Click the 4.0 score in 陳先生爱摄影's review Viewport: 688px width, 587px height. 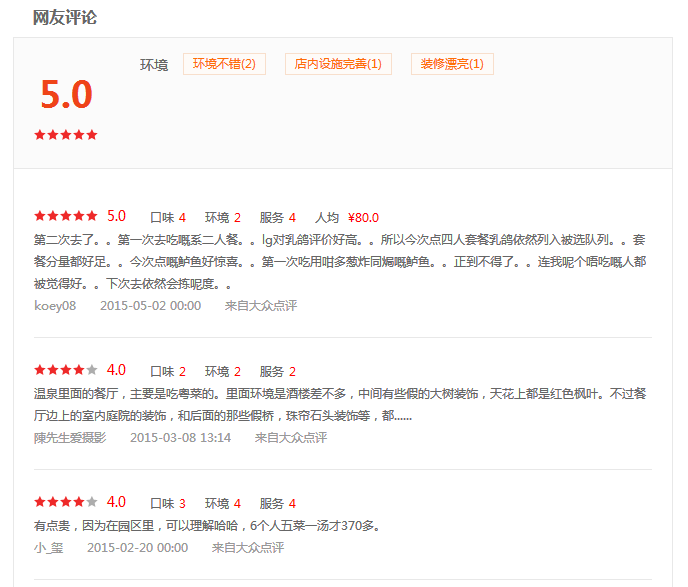116,370
